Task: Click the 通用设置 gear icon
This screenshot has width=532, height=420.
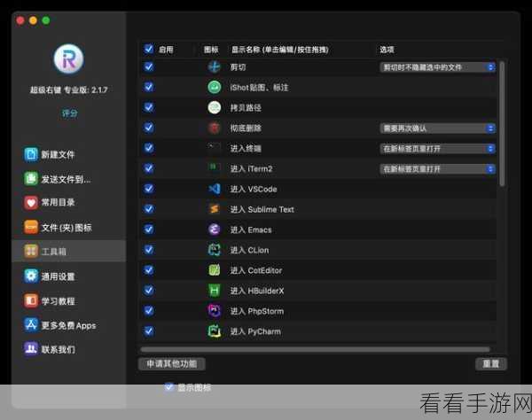Action: pos(31,276)
